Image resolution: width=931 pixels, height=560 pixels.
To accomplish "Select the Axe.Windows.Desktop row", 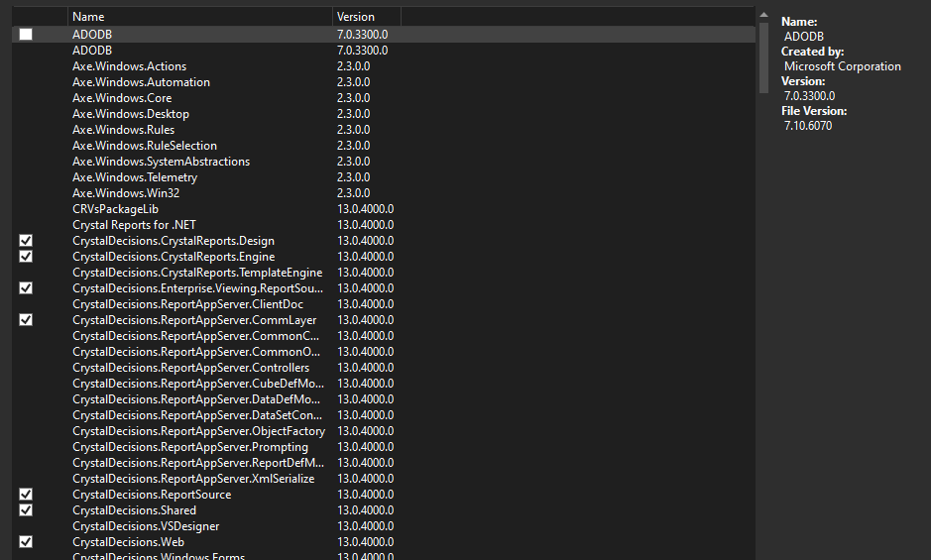I will [384, 114].
